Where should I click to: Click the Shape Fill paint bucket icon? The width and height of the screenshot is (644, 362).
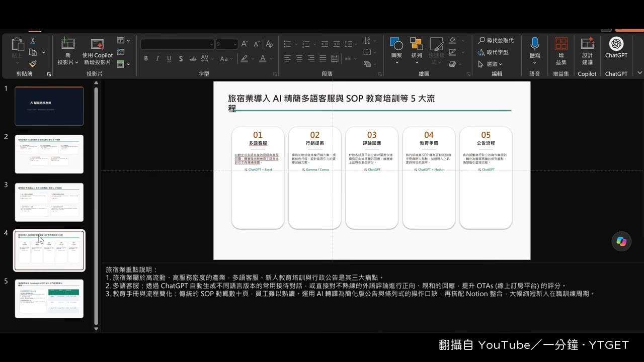(x=452, y=41)
